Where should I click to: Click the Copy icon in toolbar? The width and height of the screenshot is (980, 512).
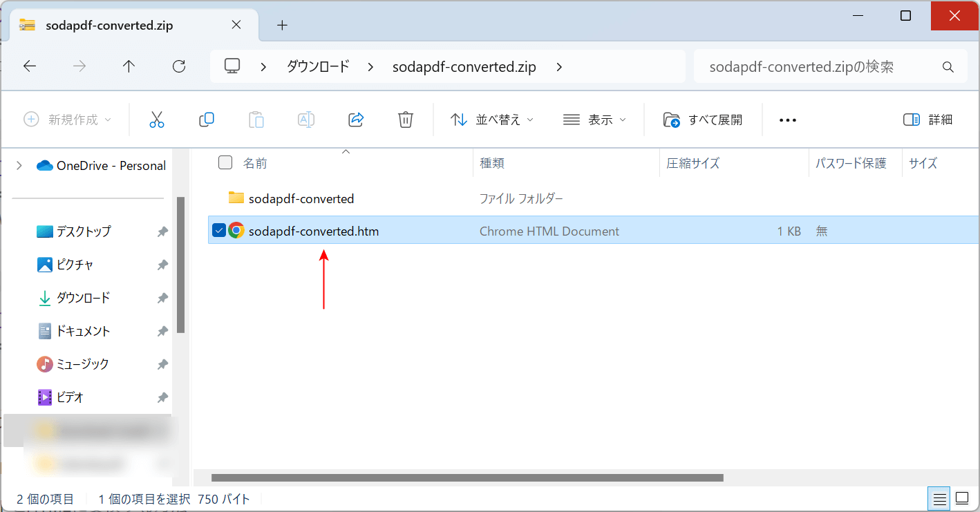[207, 120]
